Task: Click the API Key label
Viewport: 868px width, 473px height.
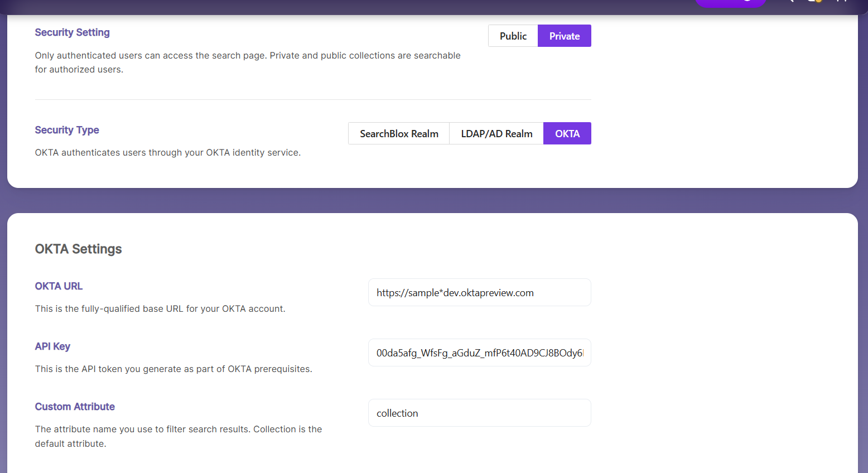Action: [x=52, y=346]
